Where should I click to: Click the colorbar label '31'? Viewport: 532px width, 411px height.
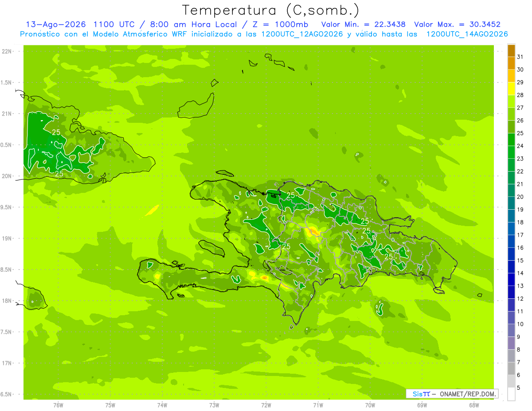[520, 57]
